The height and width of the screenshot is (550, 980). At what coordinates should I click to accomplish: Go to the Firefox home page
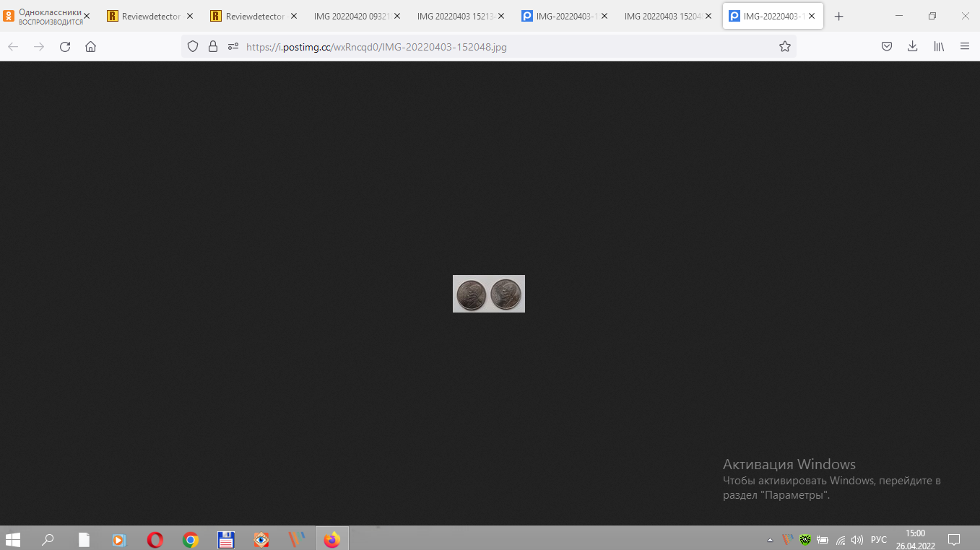(x=90, y=47)
